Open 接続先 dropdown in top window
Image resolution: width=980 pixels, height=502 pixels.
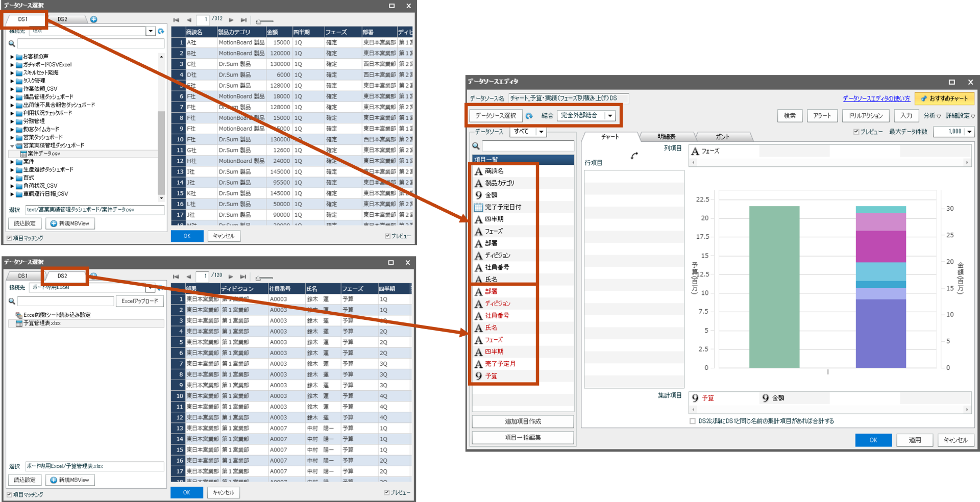pyautogui.click(x=151, y=31)
